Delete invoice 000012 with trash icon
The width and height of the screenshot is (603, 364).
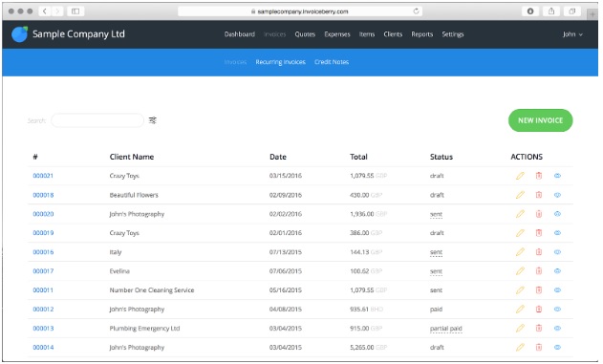(x=539, y=309)
